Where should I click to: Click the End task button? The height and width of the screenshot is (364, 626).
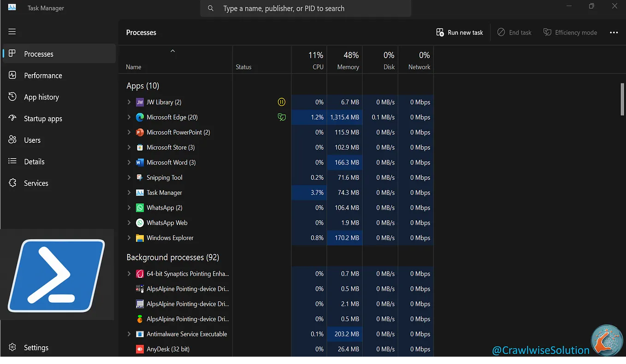coord(514,32)
